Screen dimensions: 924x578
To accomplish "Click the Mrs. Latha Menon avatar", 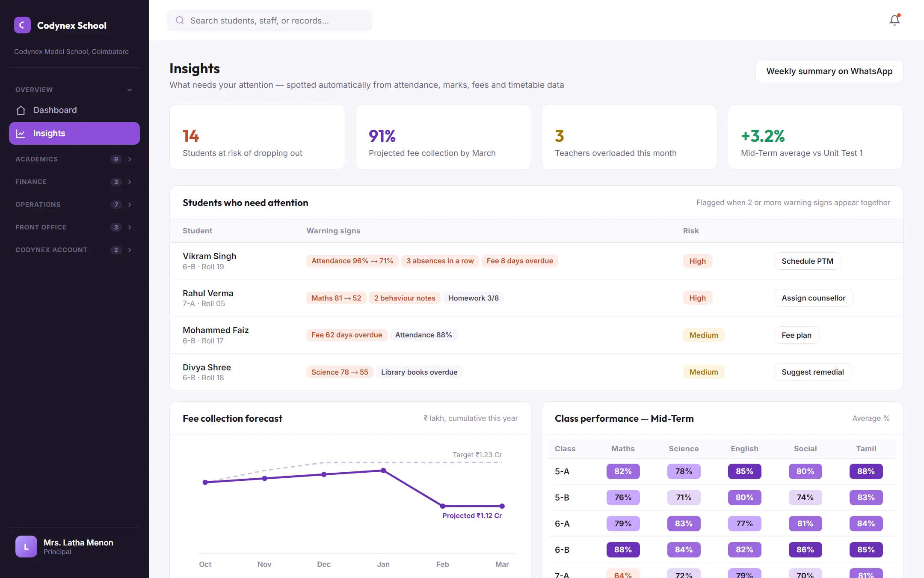I will pyautogui.click(x=26, y=547).
